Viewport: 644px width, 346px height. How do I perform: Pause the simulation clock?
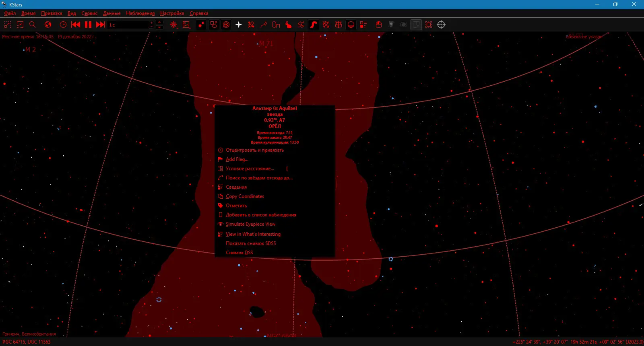tap(88, 25)
